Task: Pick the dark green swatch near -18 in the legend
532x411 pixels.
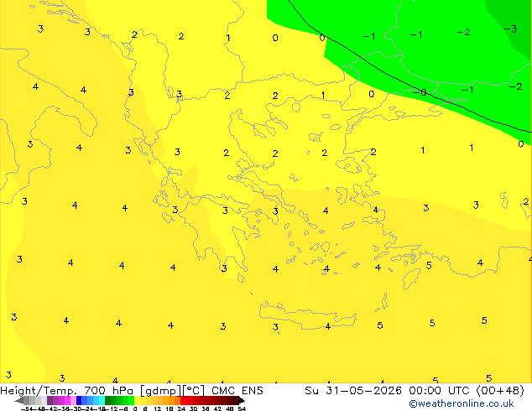Action: 108,401
